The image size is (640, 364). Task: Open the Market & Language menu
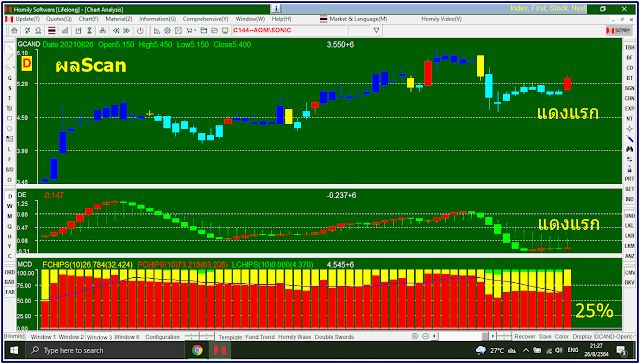pyautogui.click(x=358, y=19)
